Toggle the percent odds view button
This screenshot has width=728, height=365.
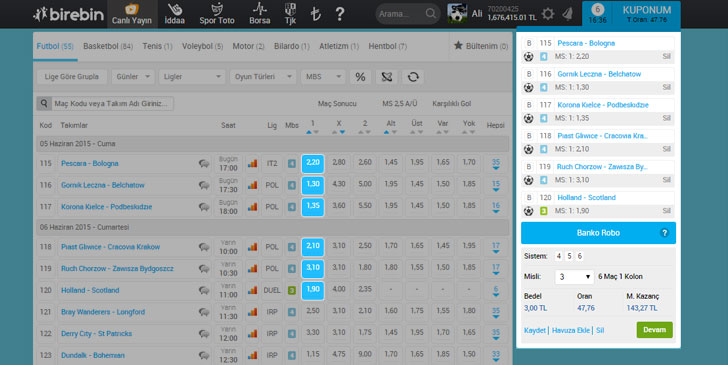tap(360, 77)
